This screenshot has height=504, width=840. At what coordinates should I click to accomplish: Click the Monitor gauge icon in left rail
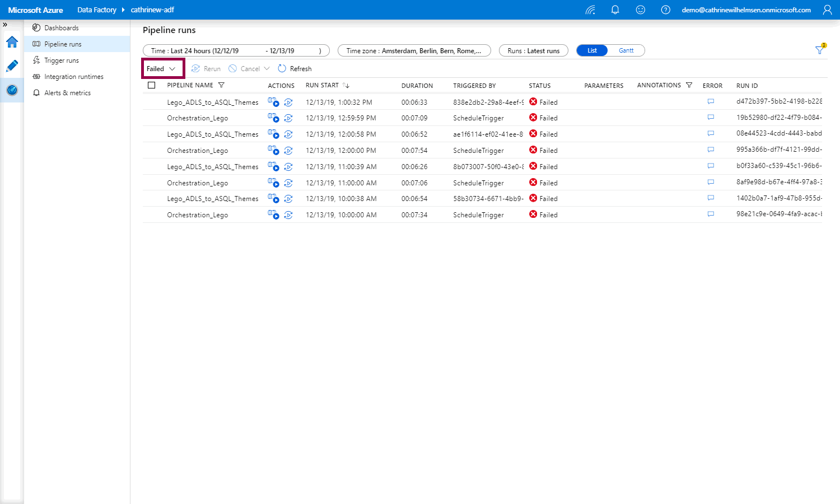12,90
